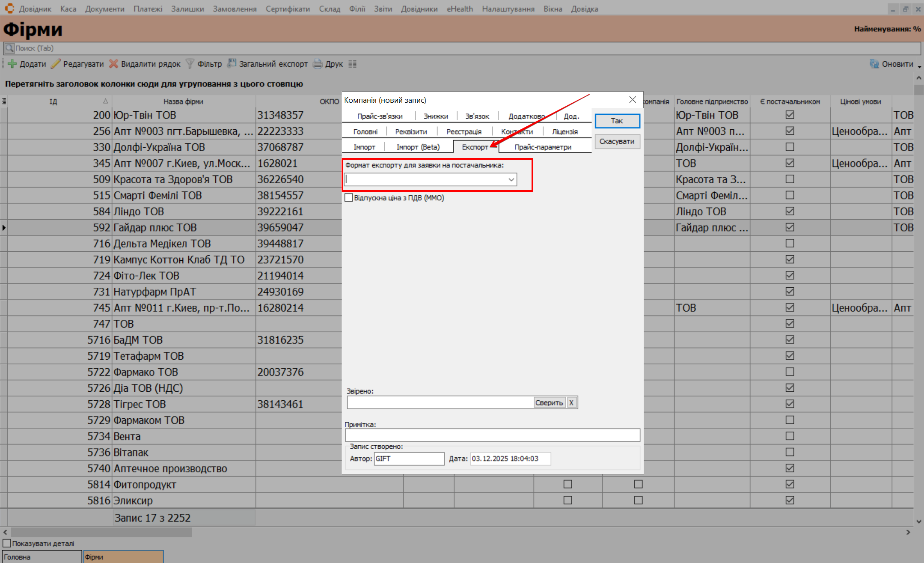Expand the export format dropdown
Image resolution: width=924 pixels, height=563 pixels.
pyautogui.click(x=511, y=179)
